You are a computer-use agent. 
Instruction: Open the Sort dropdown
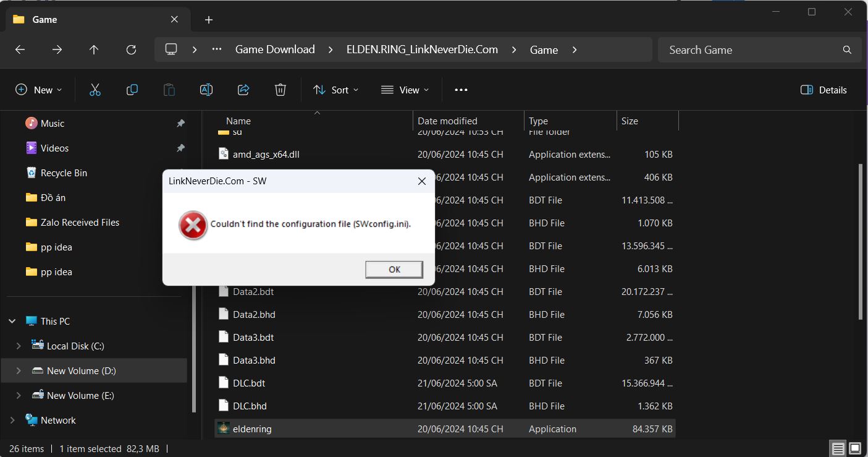[335, 90]
